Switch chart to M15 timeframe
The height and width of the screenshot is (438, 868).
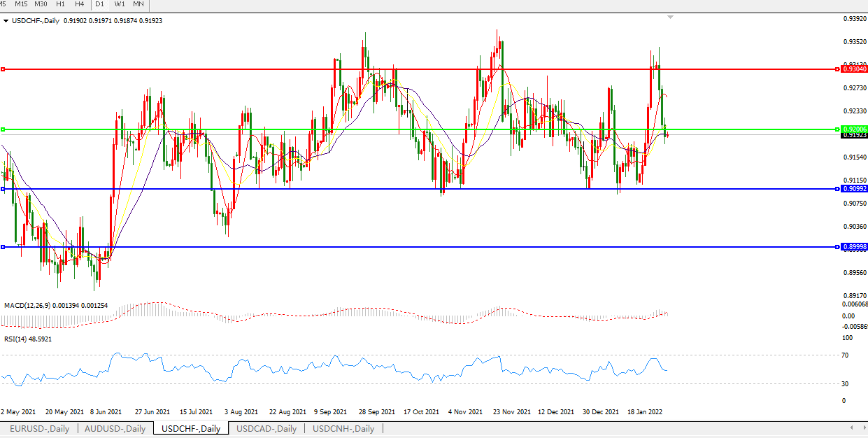(x=21, y=4)
